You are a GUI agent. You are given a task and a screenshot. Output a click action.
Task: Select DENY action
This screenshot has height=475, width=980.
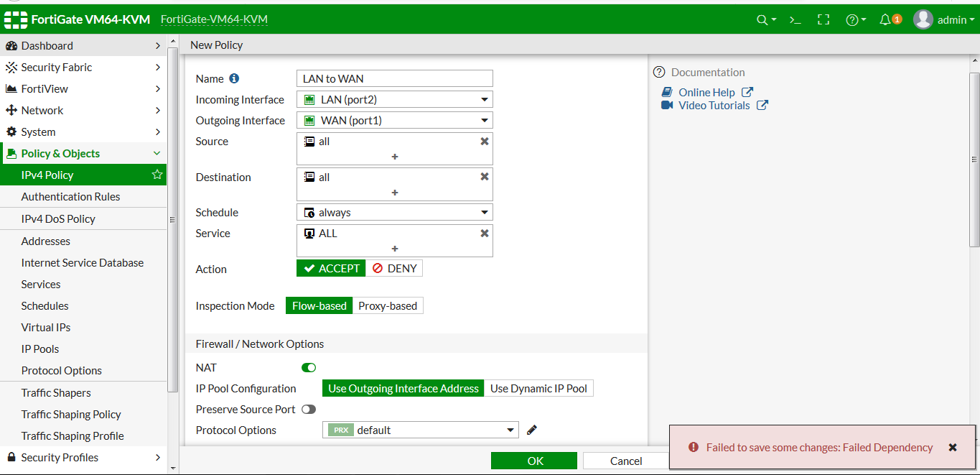[x=394, y=268]
